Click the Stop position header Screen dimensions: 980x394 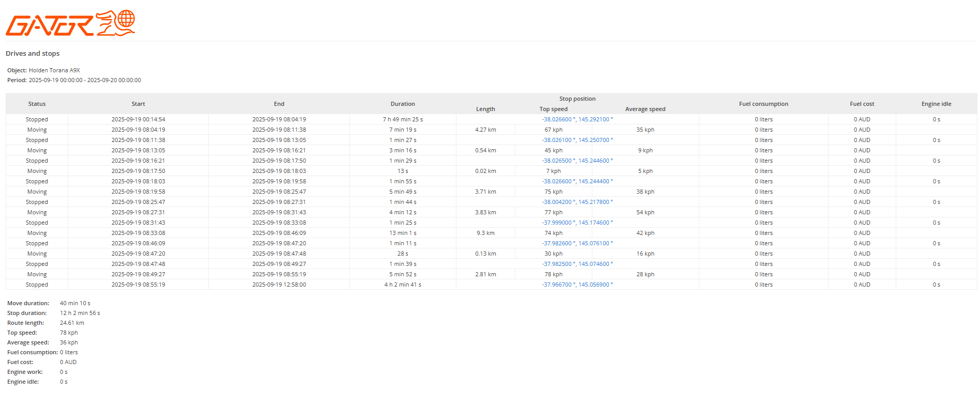point(577,99)
